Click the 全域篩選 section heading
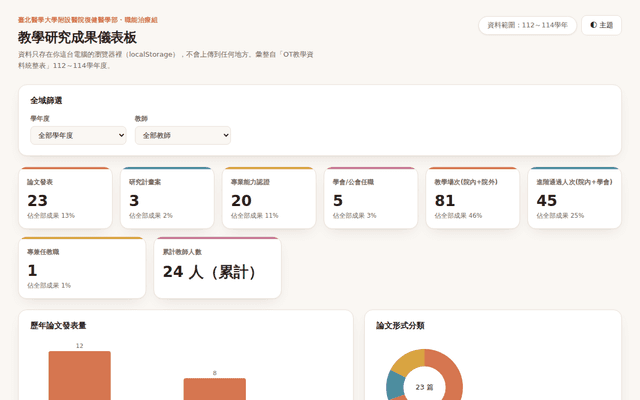 tap(46, 100)
